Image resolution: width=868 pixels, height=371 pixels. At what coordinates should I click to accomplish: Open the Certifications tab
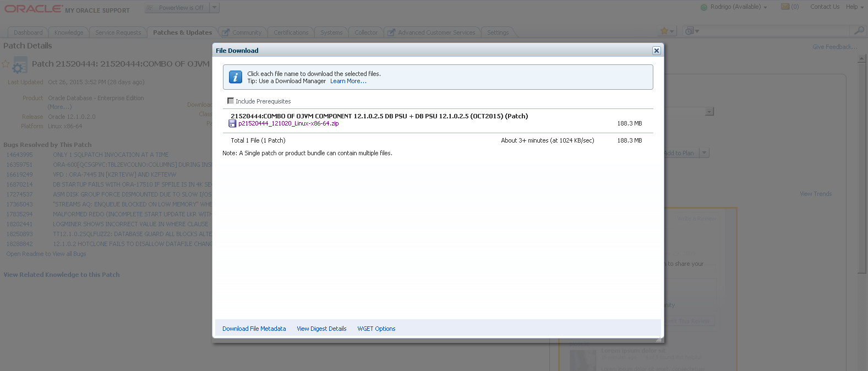[x=291, y=32]
